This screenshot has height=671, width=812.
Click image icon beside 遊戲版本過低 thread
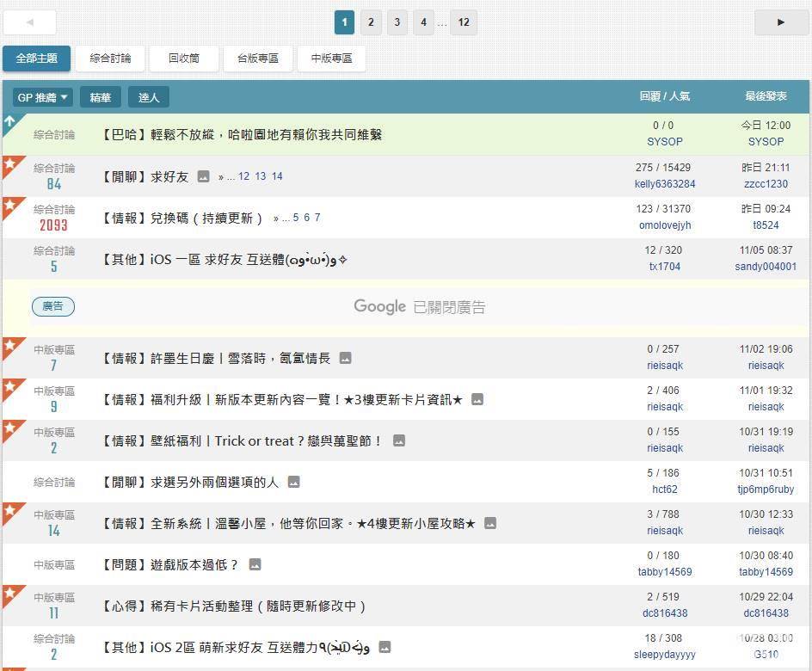click(255, 564)
